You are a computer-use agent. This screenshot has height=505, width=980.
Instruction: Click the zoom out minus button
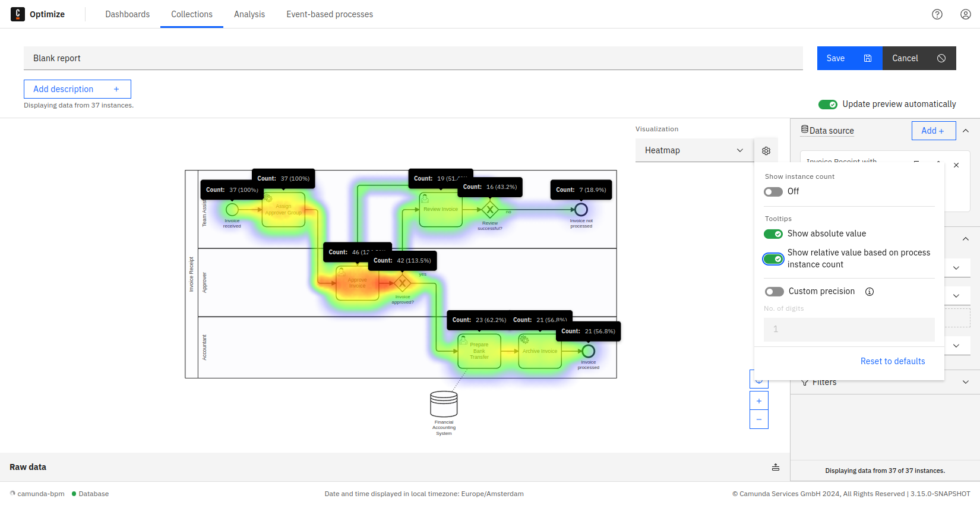(759, 419)
